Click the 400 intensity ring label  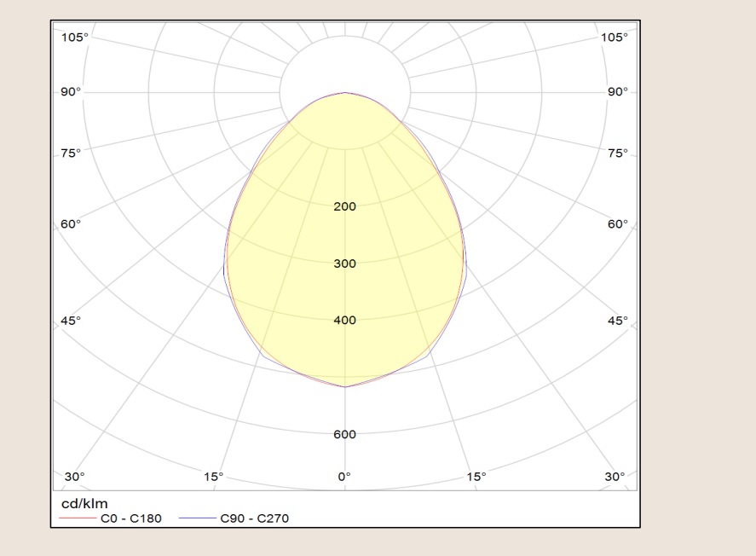click(344, 321)
